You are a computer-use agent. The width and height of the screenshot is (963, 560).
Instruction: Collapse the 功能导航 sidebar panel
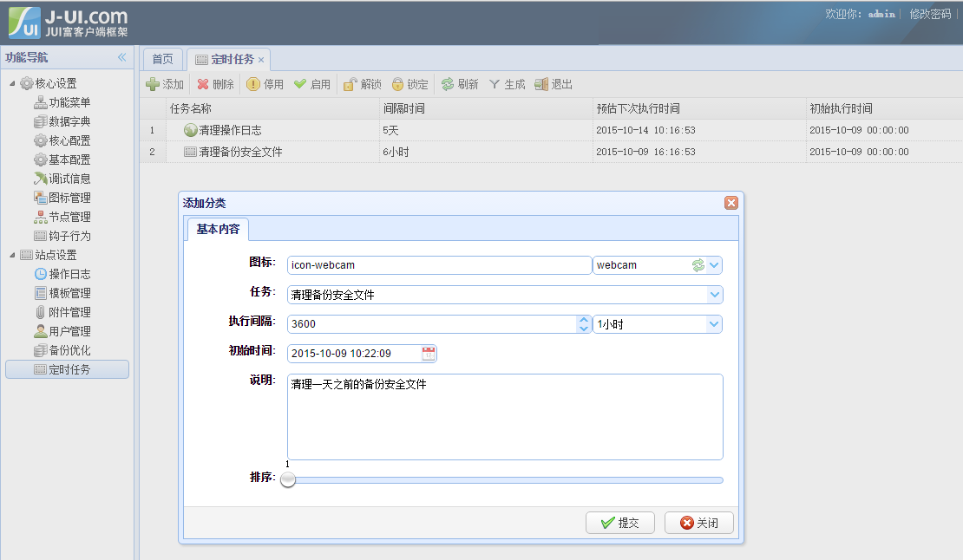pyautogui.click(x=122, y=57)
